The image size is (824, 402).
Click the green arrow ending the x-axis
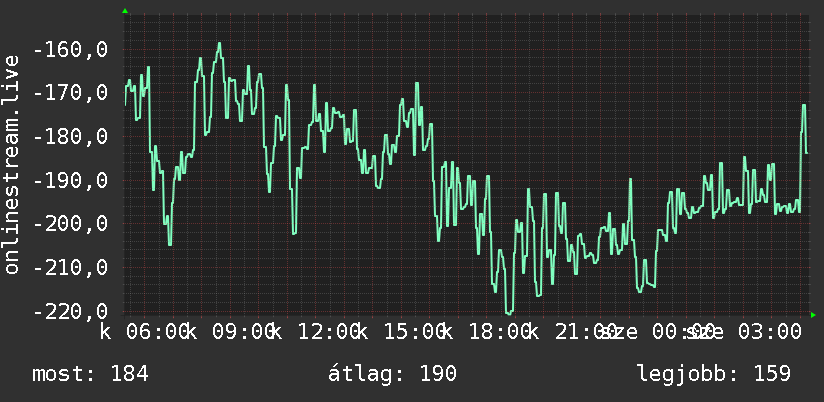point(813,315)
